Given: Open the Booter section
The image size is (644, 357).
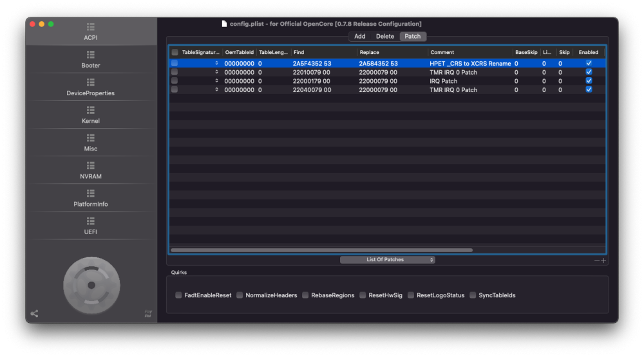Looking at the screenshot, I should point(91,59).
